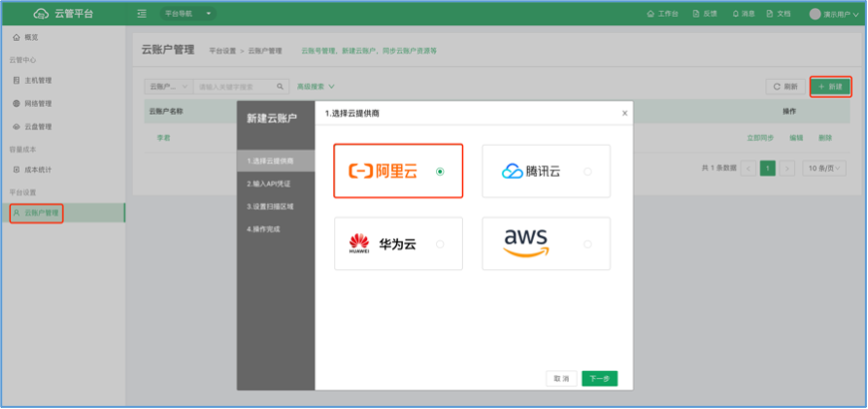Expand 高级搜索 options

315,87
